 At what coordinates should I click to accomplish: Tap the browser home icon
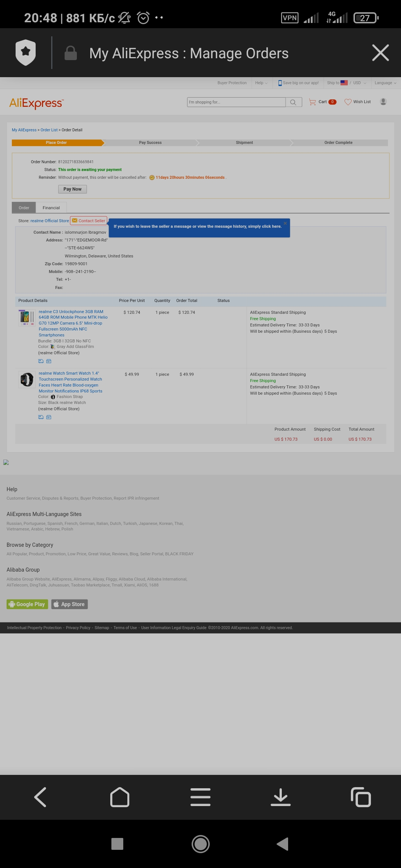[x=120, y=797]
